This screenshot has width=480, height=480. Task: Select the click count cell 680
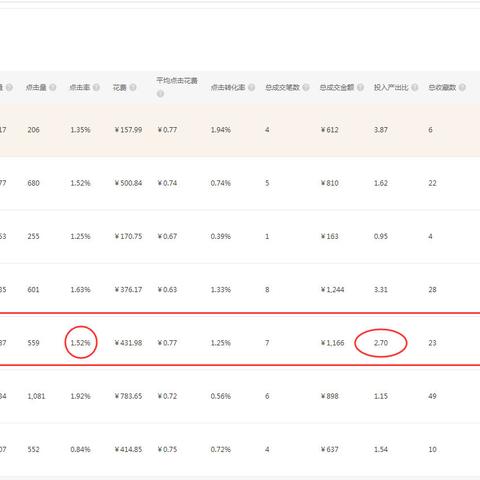[33, 183]
